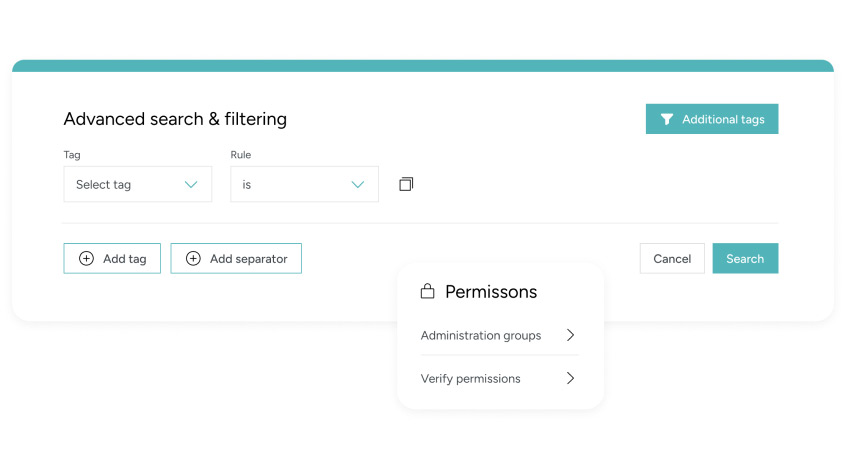Click the duplicate rule icon beside Rule dropdown

pyautogui.click(x=406, y=184)
